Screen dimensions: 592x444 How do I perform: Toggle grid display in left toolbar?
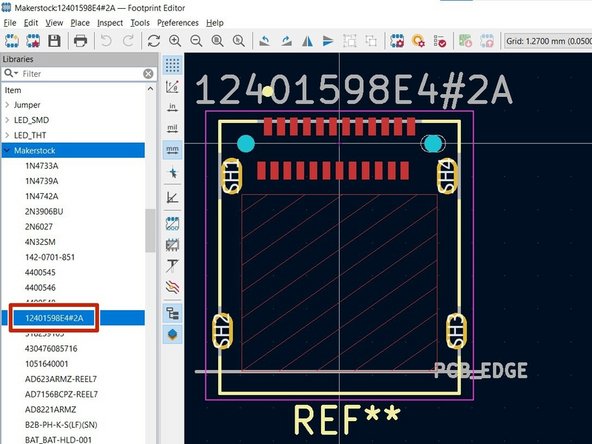(173, 65)
